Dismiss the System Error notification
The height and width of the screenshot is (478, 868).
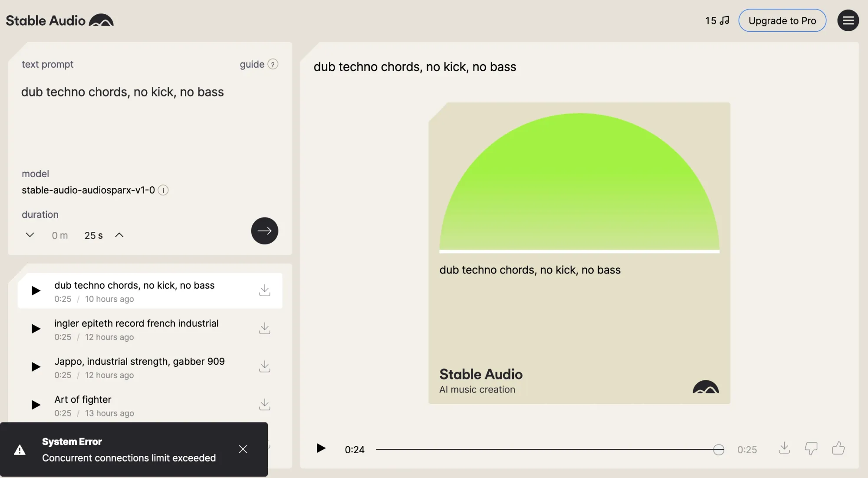click(243, 449)
